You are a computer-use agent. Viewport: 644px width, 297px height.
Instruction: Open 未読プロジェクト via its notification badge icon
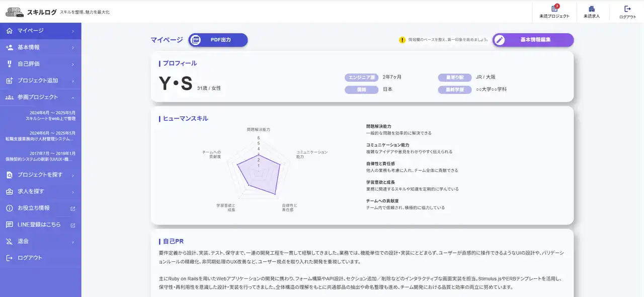(555, 9)
